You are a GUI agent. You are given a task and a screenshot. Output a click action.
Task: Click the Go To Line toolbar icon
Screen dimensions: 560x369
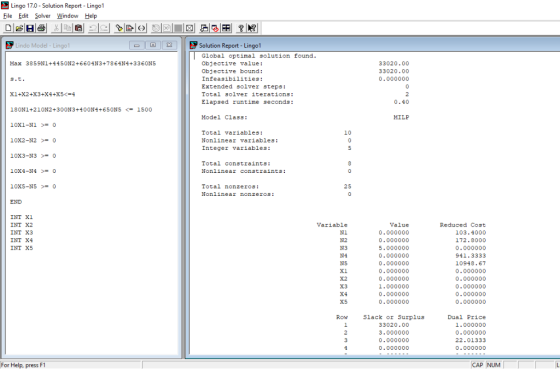click(x=130, y=28)
